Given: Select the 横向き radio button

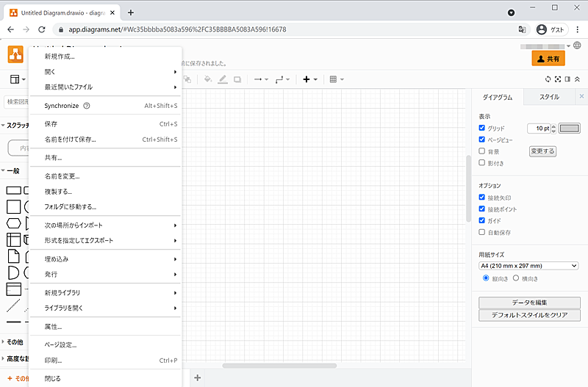Looking at the screenshot, I should pyautogui.click(x=515, y=278).
